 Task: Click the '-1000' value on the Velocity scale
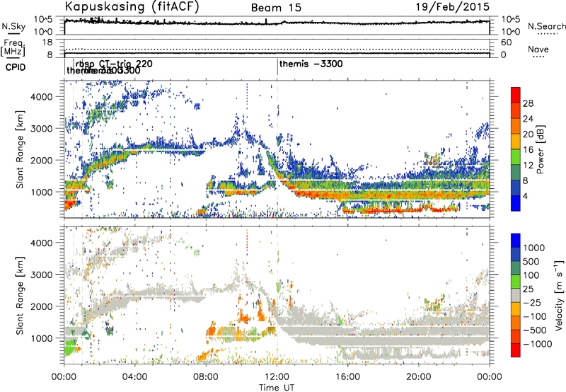[537, 344]
